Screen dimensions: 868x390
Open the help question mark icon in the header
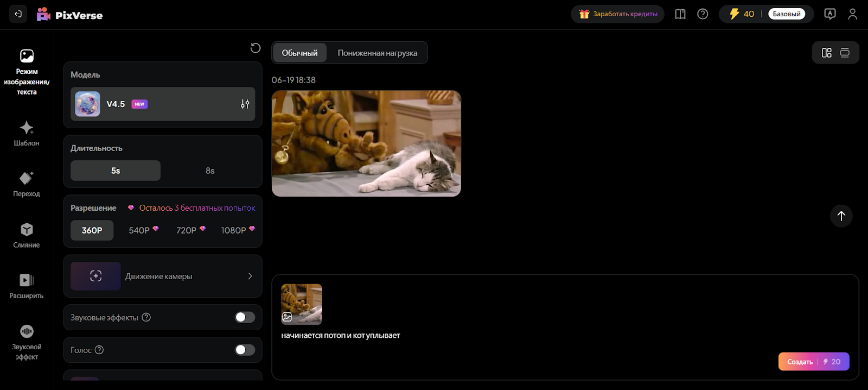coord(703,14)
